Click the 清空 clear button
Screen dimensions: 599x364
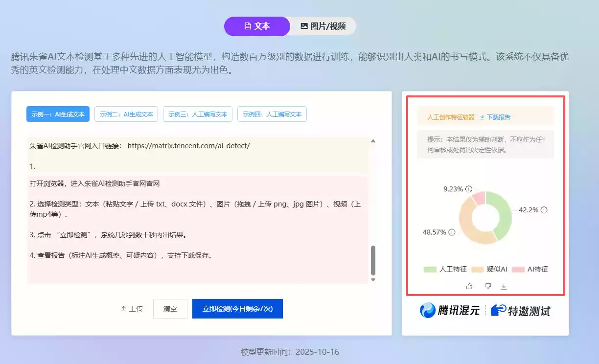point(170,309)
